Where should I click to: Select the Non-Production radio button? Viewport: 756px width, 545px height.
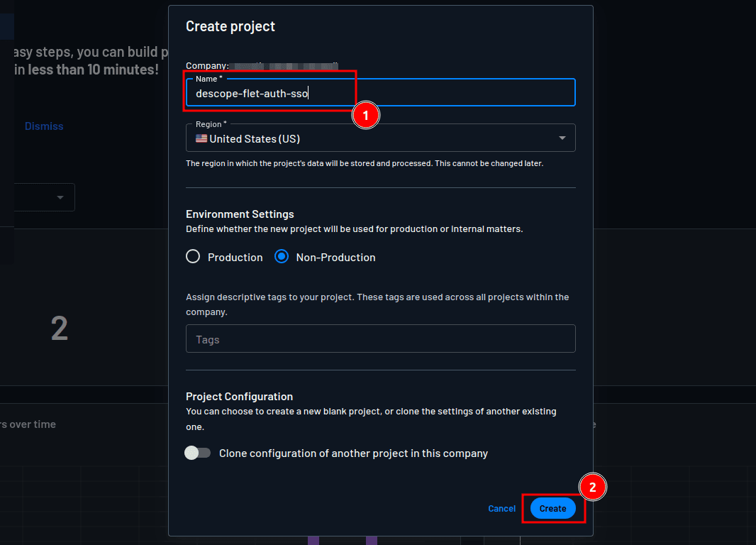(282, 257)
